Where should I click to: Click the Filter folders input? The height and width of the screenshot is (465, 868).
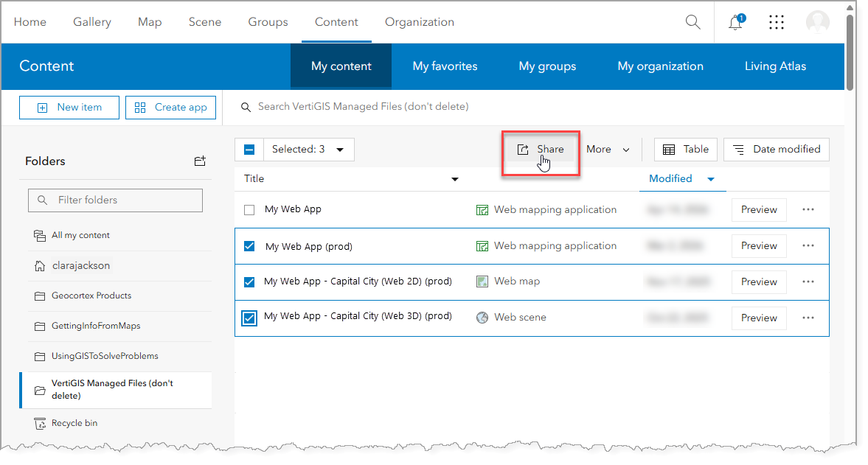click(x=115, y=200)
